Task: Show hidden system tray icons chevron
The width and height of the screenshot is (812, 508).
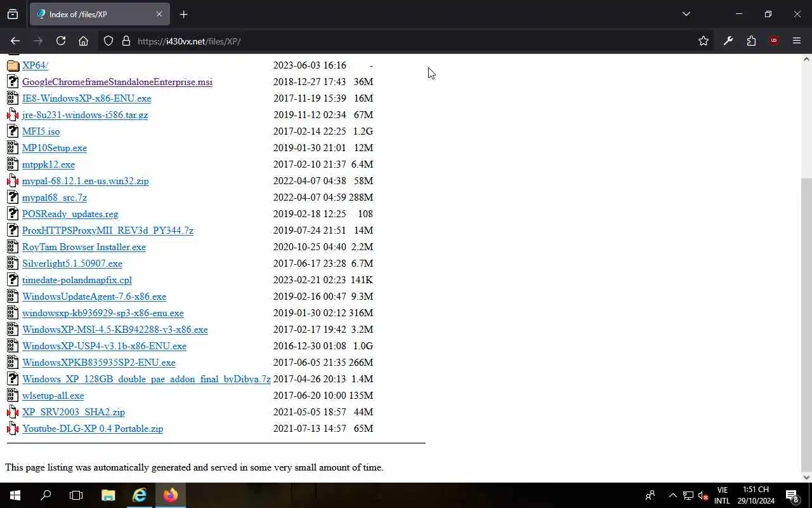Action: pos(672,495)
